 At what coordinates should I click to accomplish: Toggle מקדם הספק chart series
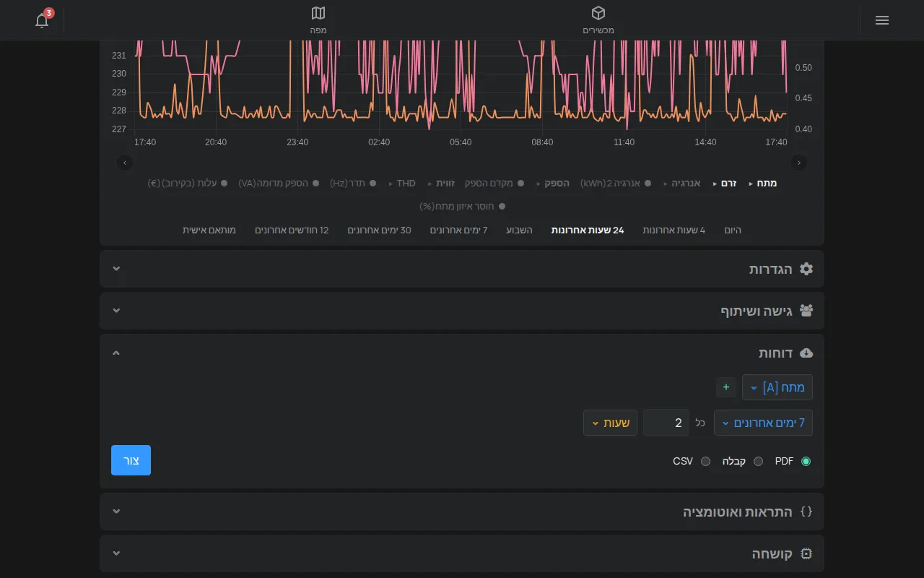[494, 184]
